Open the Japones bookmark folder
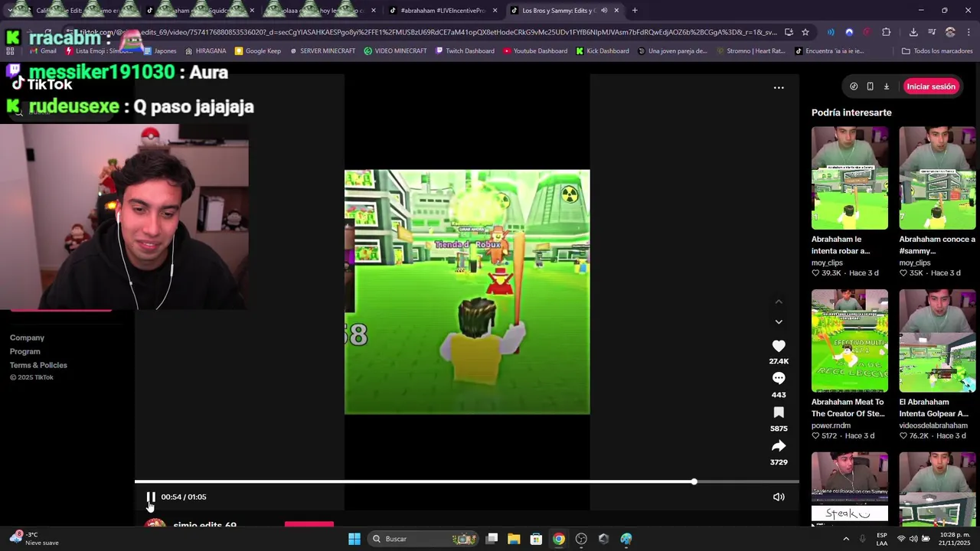 pos(159,51)
